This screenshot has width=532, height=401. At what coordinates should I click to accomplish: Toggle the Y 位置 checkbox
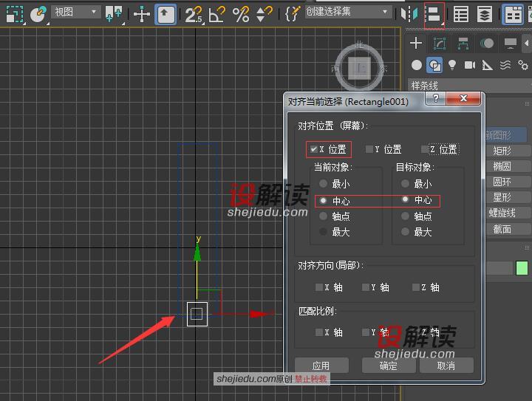click(369, 149)
